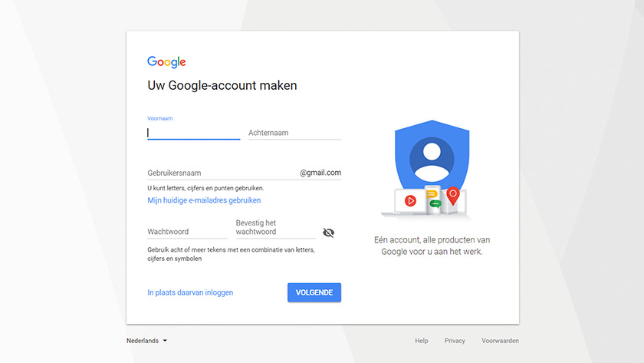
Task: Click the Google logo
Action: click(x=166, y=61)
